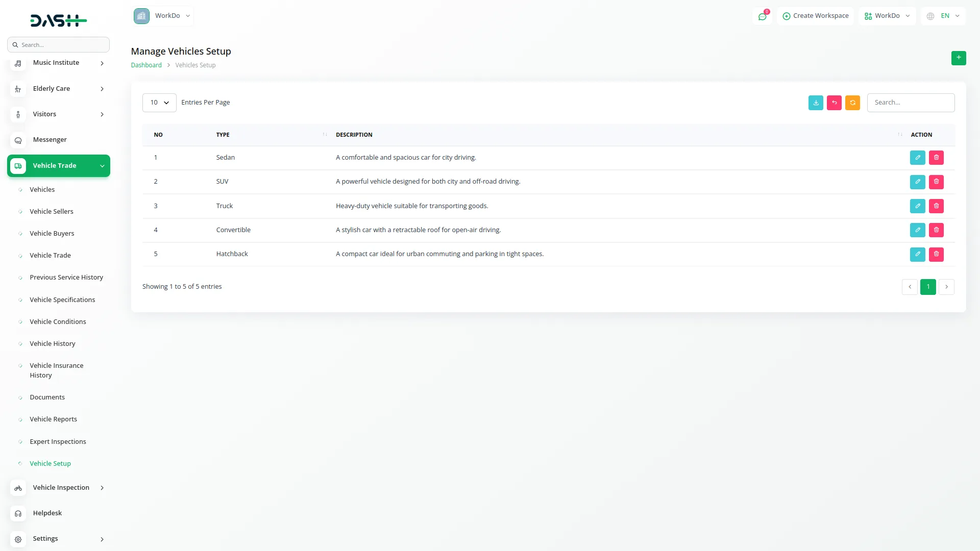Viewport: 980px width, 551px height.
Task: Sort table by the Type column header
Action: [x=223, y=135]
